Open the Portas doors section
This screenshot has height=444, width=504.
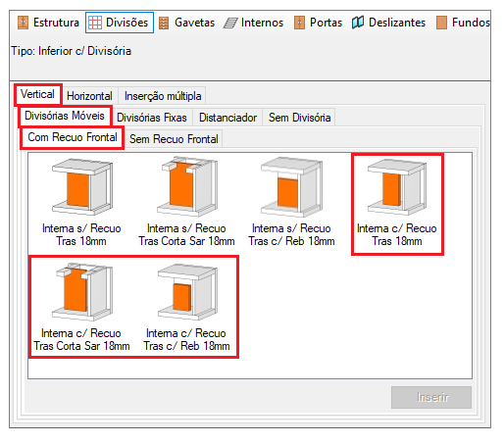318,23
